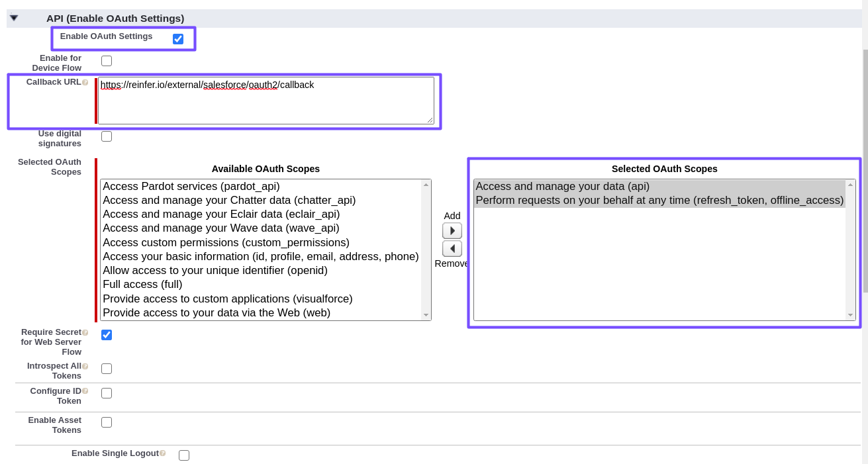This screenshot has height=464, width=868.
Task: Uncheck the Enable OAuth Settings checkbox
Action: pos(178,39)
